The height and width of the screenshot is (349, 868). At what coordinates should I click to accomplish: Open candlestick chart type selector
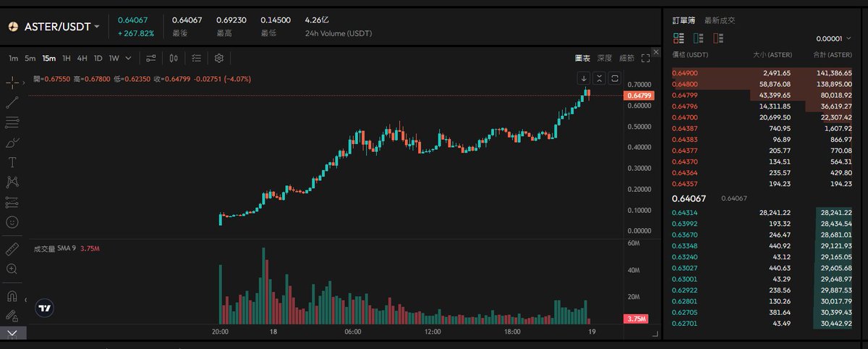click(x=174, y=58)
